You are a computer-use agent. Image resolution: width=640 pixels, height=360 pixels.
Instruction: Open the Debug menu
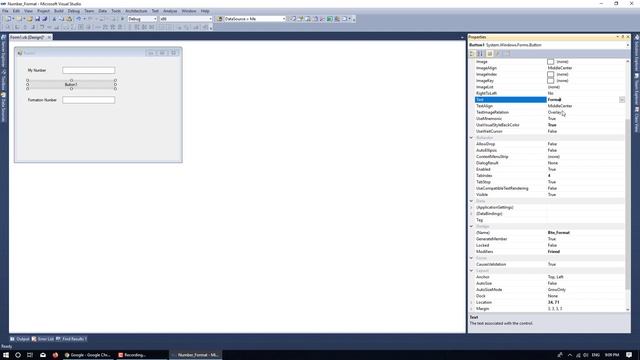73,11
